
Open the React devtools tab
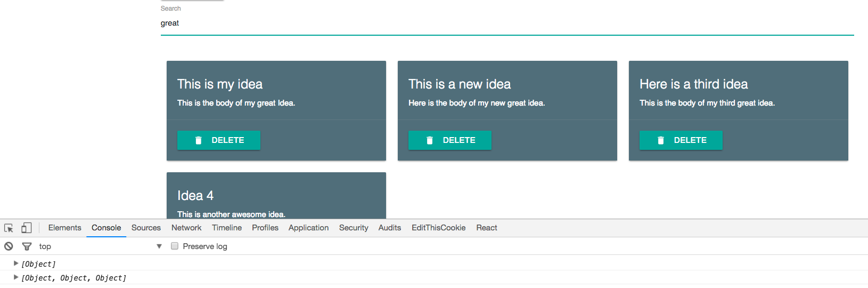[487, 228]
